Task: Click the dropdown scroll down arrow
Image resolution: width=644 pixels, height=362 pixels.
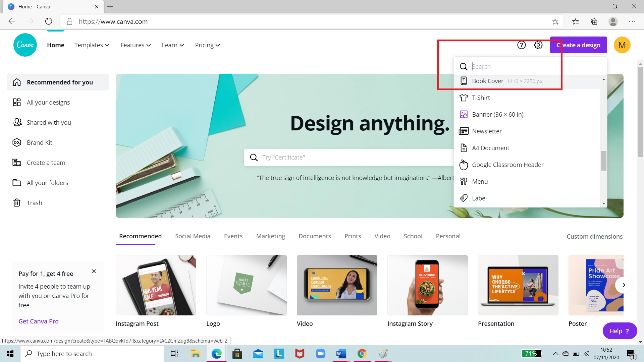Action: point(603,203)
